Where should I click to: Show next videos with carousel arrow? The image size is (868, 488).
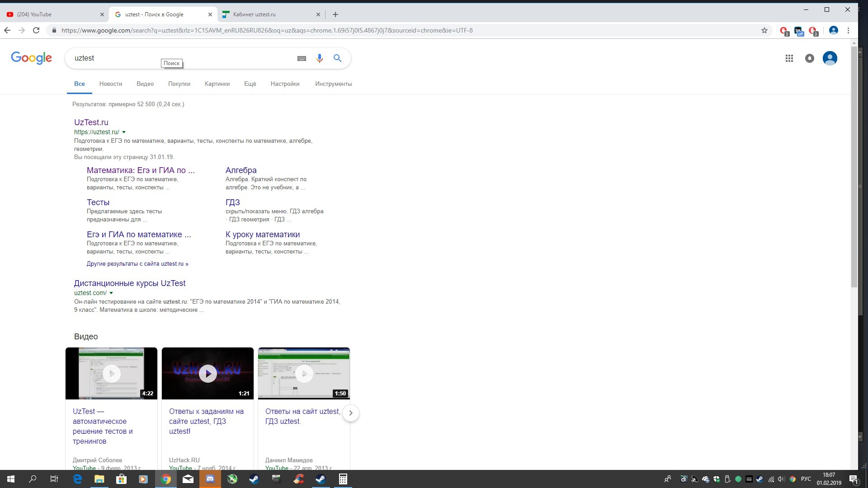(x=351, y=413)
